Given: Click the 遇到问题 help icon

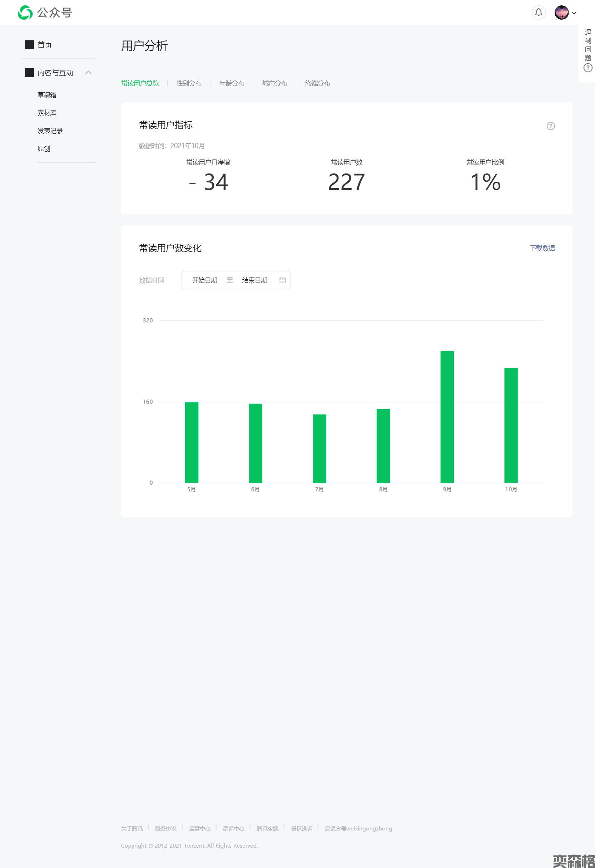Looking at the screenshot, I should coord(587,68).
